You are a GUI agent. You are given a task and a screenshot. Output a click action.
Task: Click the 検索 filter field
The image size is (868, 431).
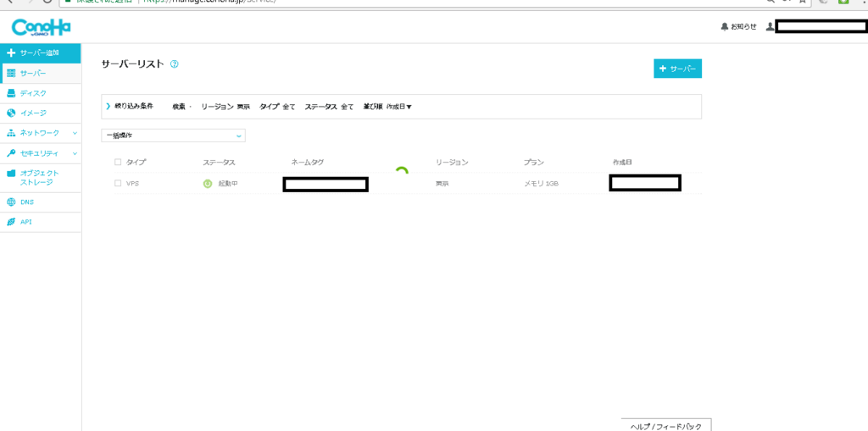click(x=182, y=106)
